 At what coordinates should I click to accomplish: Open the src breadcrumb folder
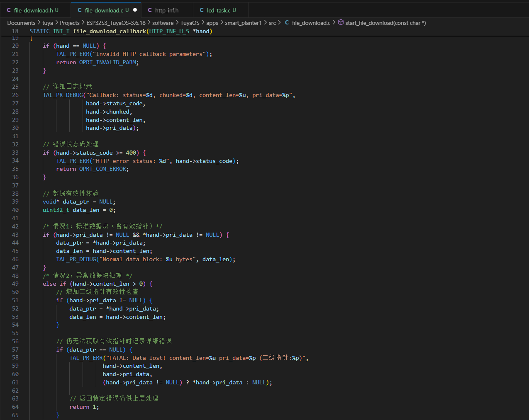pyautogui.click(x=272, y=23)
